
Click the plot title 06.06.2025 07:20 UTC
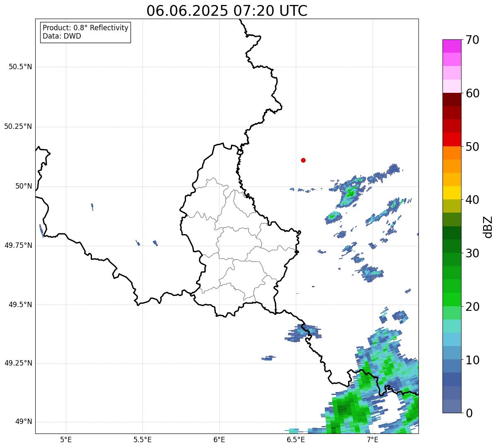(227, 10)
